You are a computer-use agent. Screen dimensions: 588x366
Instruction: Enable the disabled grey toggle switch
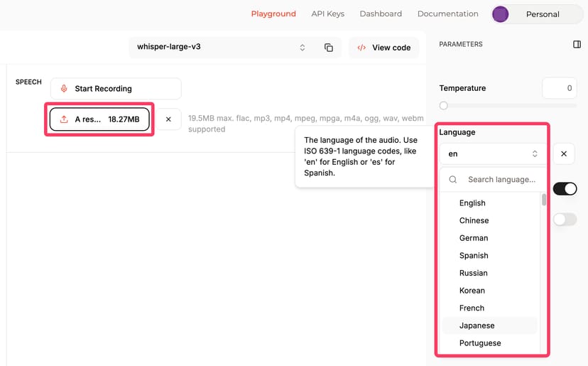click(x=565, y=220)
